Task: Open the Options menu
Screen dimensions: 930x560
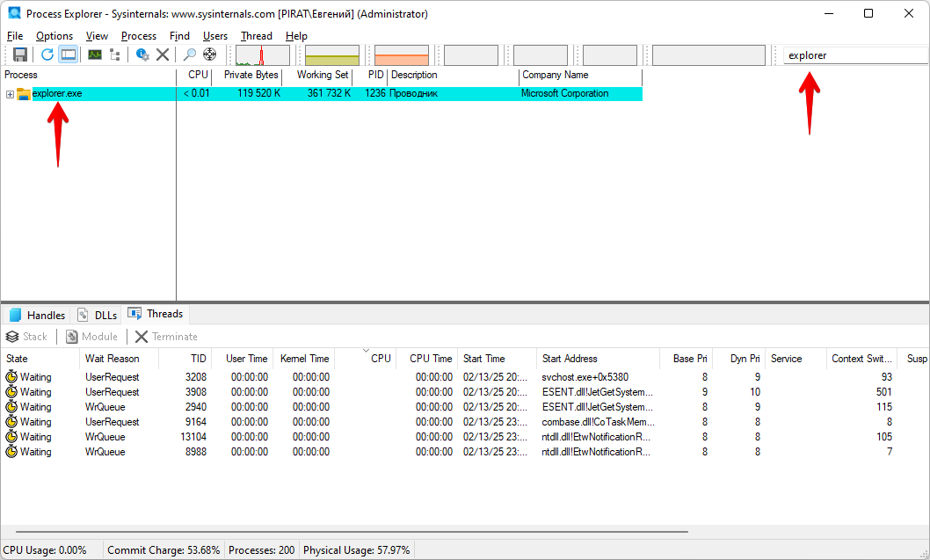Action: [54, 36]
